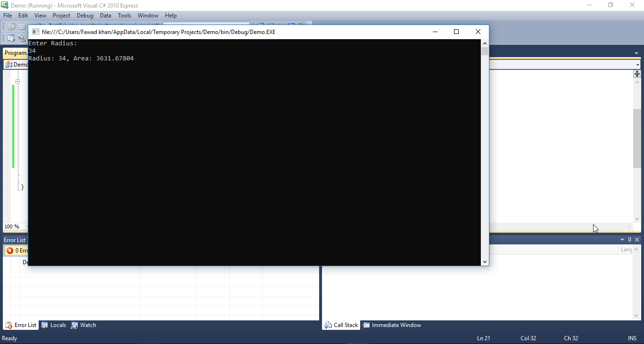This screenshot has height=344, width=644.
Task: Close the Demo.EXE console window
Action: [478, 32]
